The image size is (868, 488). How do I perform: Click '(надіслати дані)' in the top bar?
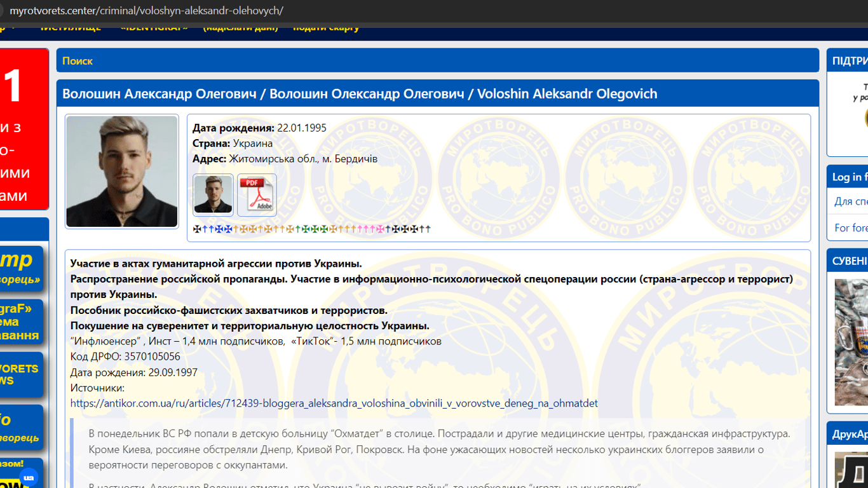point(240,27)
